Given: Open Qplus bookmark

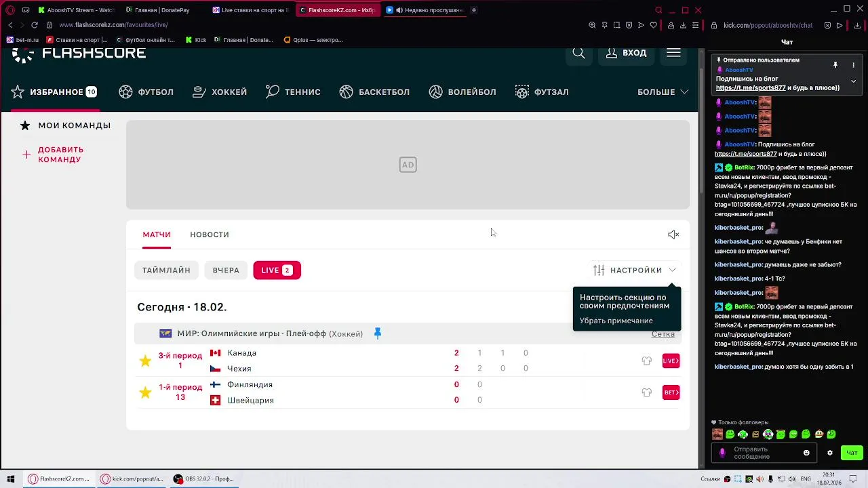Looking at the screenshot, I should click(x=313, y=40).
